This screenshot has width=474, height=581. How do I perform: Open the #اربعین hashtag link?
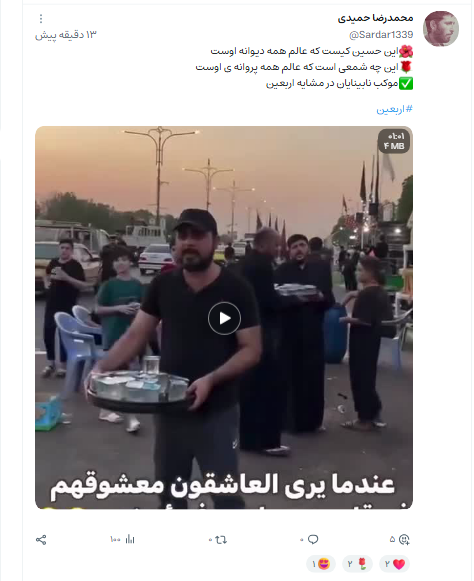(x=394, y=109)
